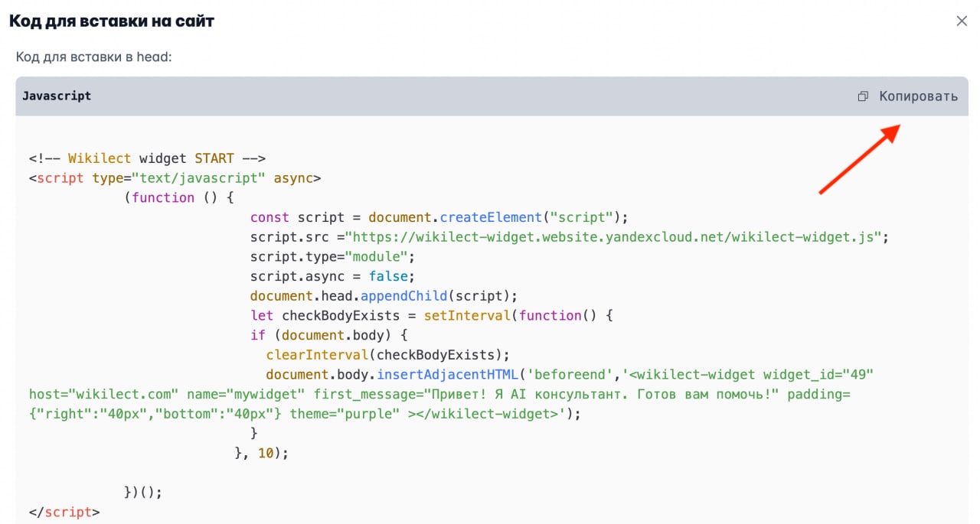980x524 pixels.
Task: Click the script type="text/javascript" async line
Action: [x=175, y=178]
